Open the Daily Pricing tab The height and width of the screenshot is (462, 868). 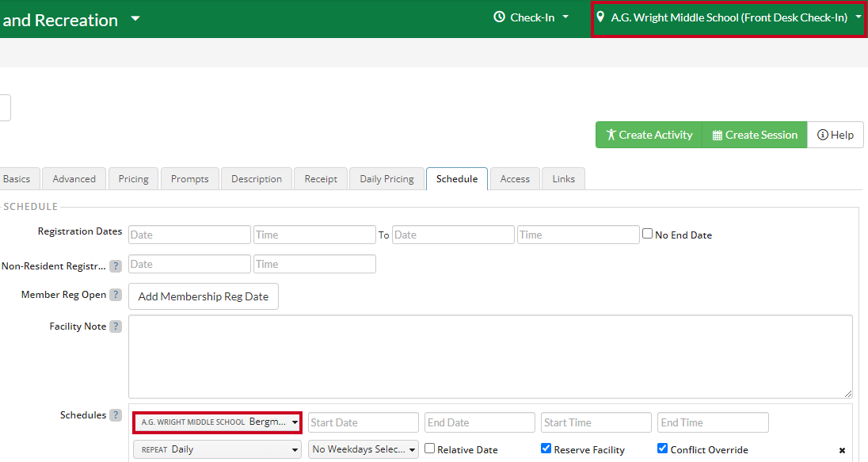point(387,179)
